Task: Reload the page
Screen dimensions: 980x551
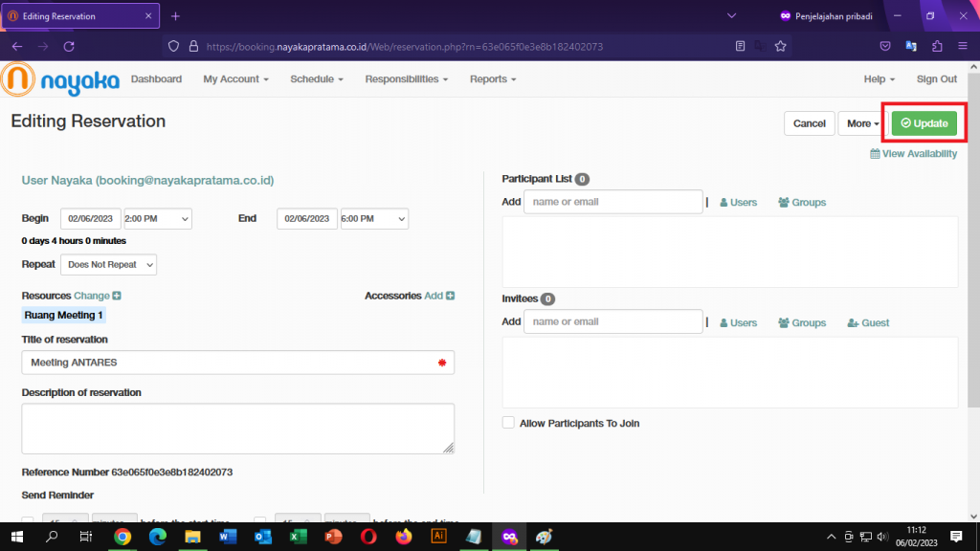Action: [x=68, y=46]
